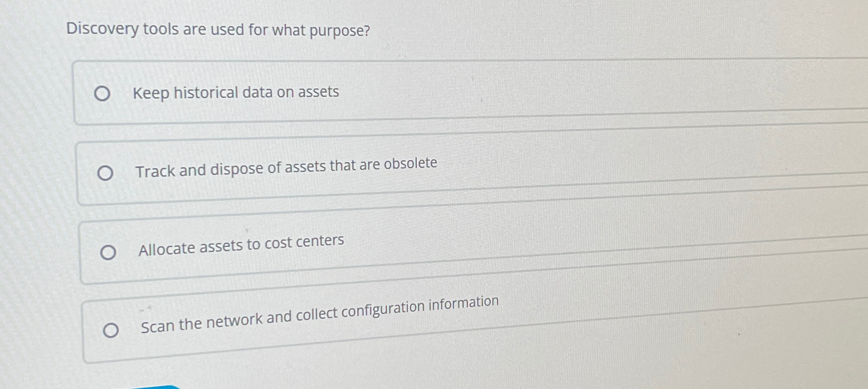
Task: Choose the 'Allocate assets to cost centers' option
Action: pyautogui.click(x=109, y=252)
